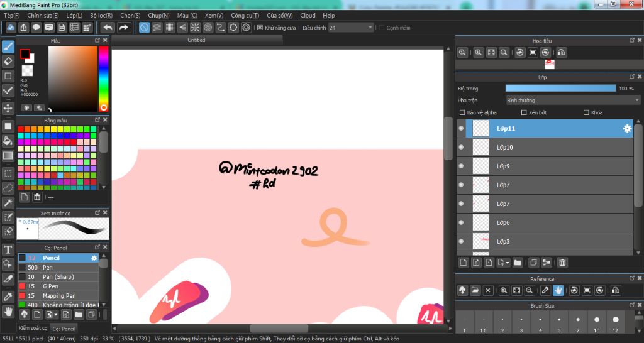
Task: Enable Xén bớt checkbox
Action: click(x=524, y=112)
